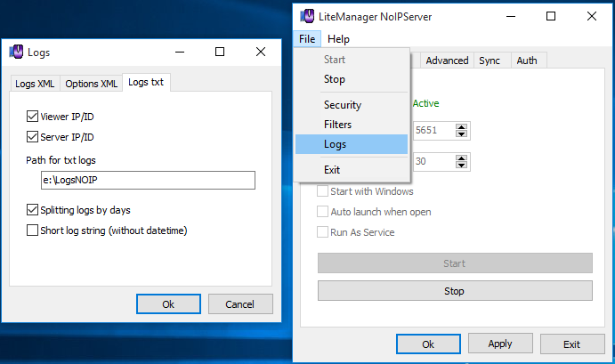Image resolution: width=615 pixels, height=364 pixels.
Task: Close the Logs window
Action: click(261, 52)
